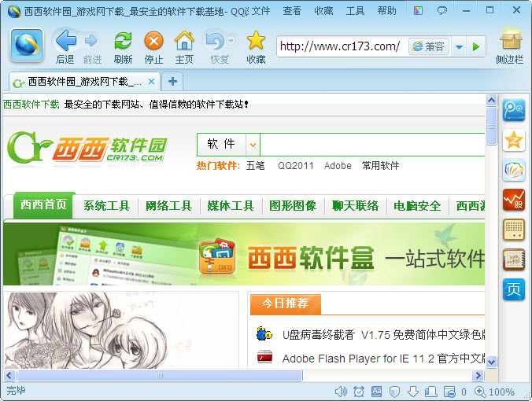532x401 pixels.
Task: Click the 五笔 hot software link
Action: coord(256,165)
